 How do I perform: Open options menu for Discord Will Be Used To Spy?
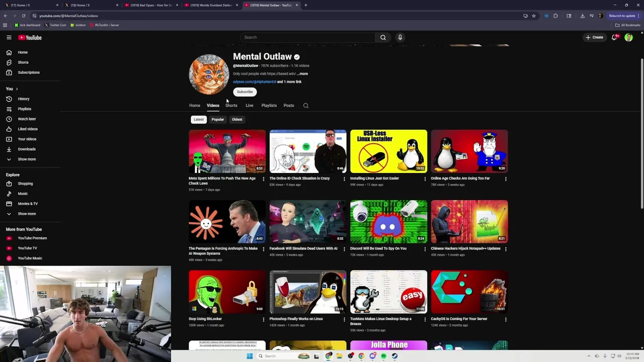(x=425, y=249)
